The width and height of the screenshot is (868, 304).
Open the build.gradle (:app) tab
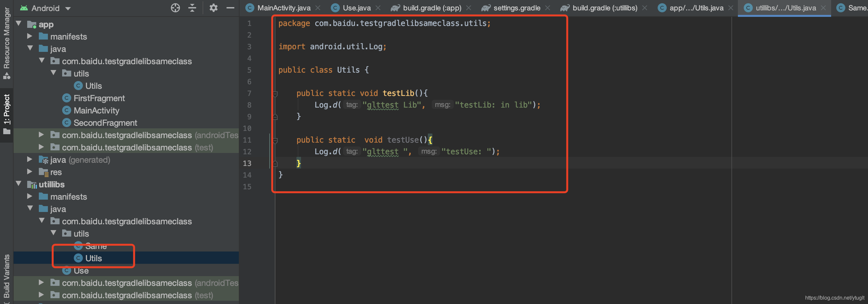[x=432, y=8]
